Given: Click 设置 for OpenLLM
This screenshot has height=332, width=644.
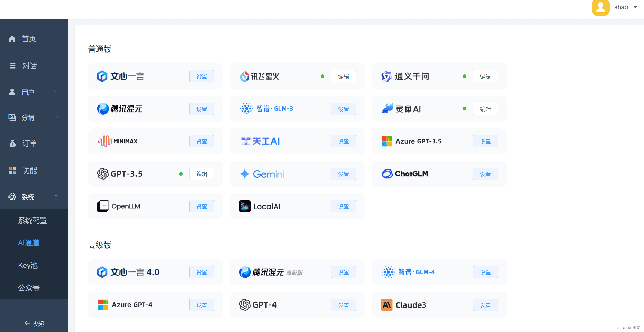Looking at the screenshot, I should coord(202,206).
